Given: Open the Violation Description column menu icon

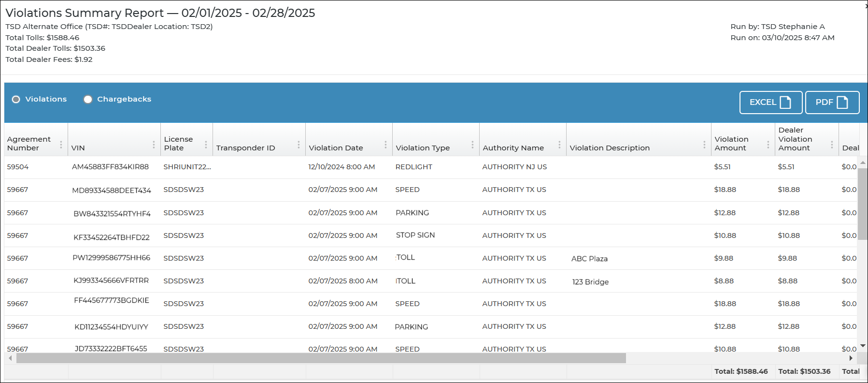Looking at the screenshot, I should [x=704, y=145].
